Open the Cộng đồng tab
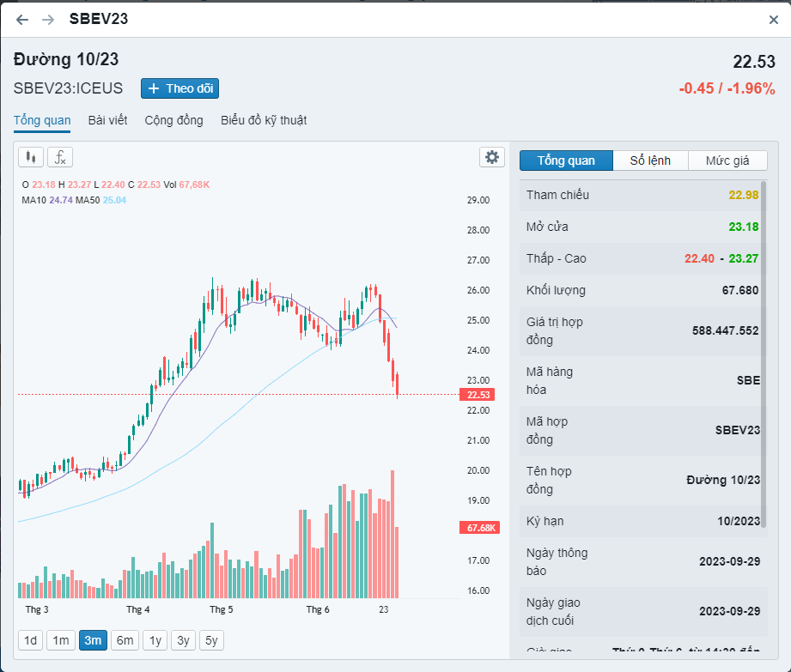 click(x=173, y=120)
